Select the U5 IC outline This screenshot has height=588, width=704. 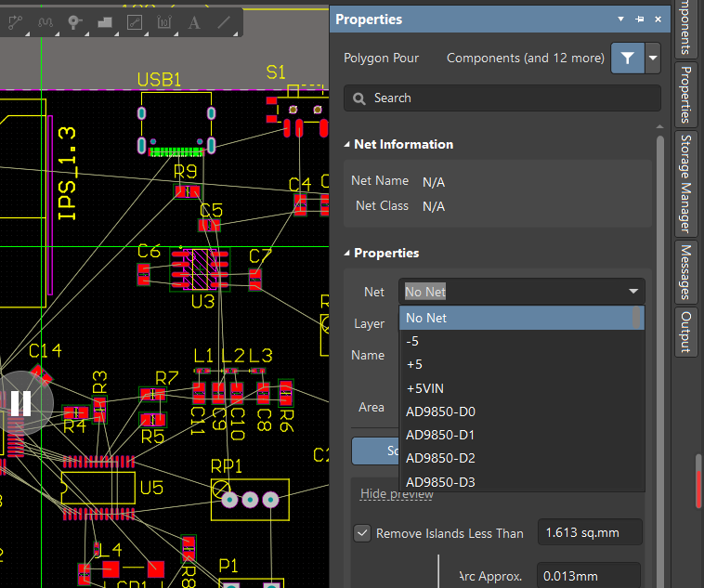pyautogui.click(x=98, y=488)
